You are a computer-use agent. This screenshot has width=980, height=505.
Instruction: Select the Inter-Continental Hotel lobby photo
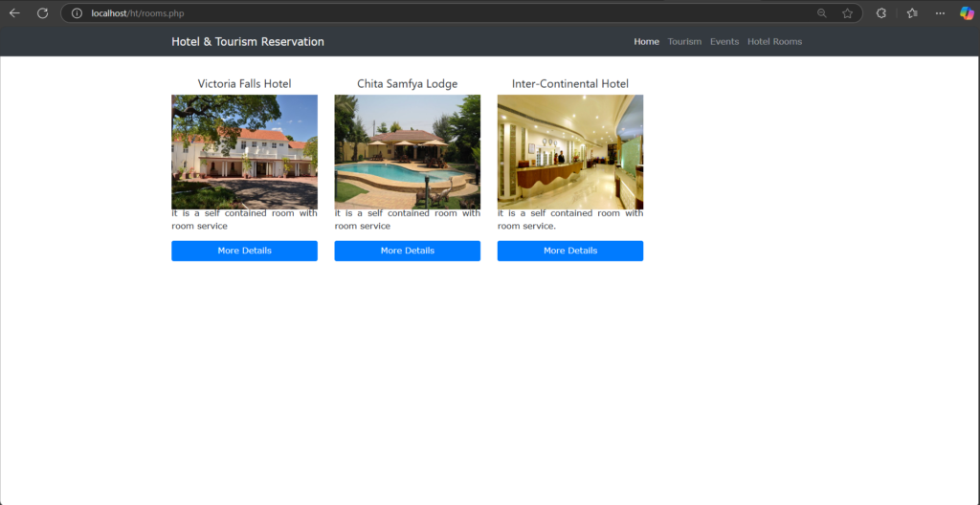570,152
